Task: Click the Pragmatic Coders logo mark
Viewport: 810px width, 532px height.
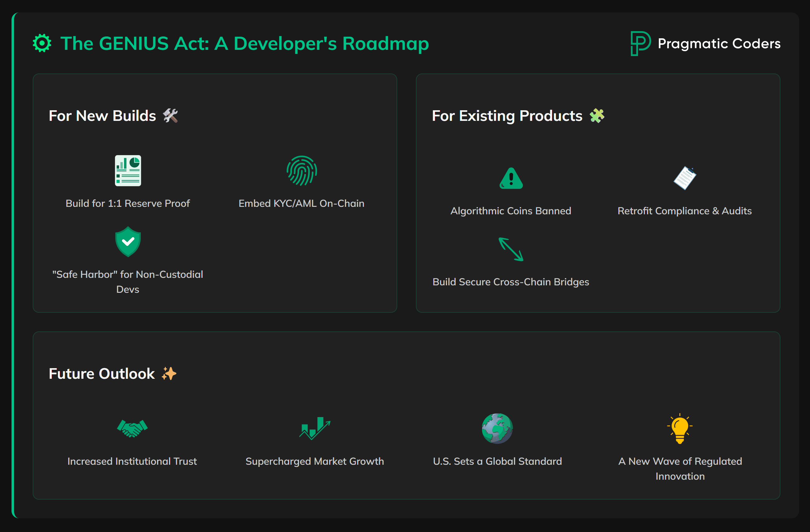Action: [640, 43]
